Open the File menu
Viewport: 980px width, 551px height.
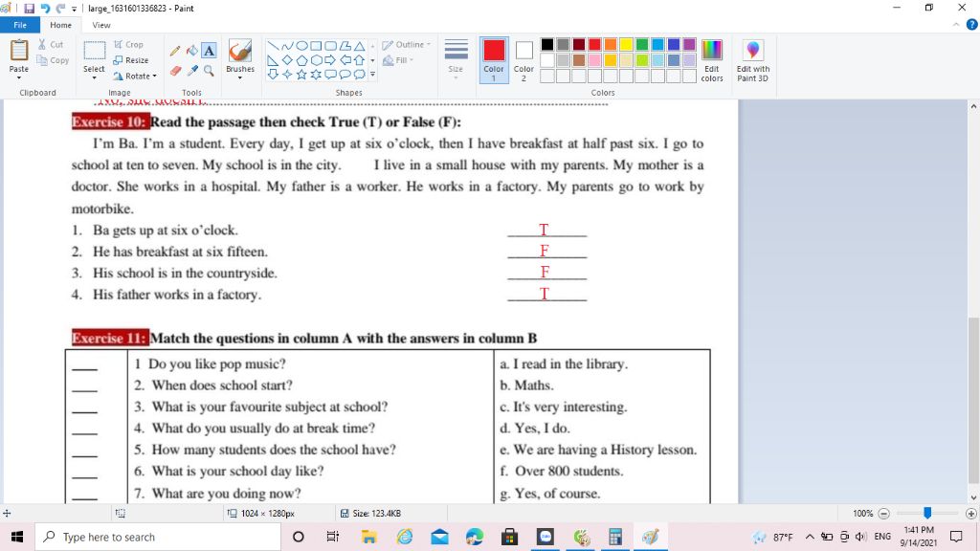tap(20, 25)
